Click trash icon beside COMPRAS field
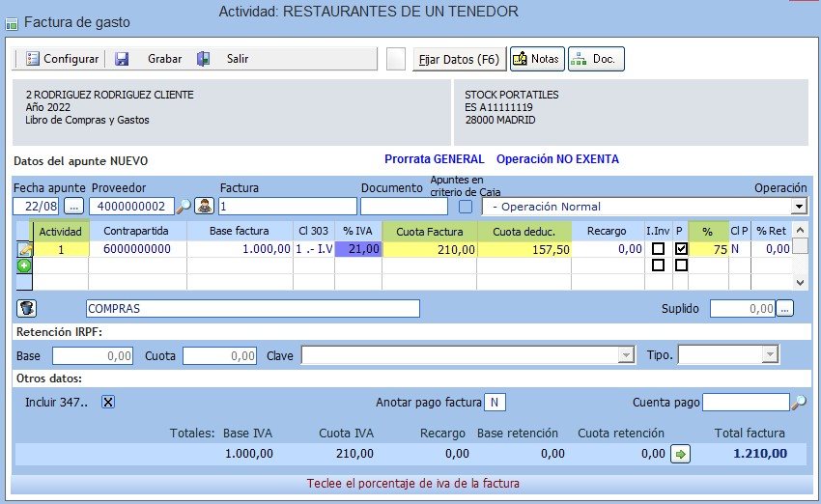Image resolution: width=821 pixels, height=504 pixels. coord(27,309)
